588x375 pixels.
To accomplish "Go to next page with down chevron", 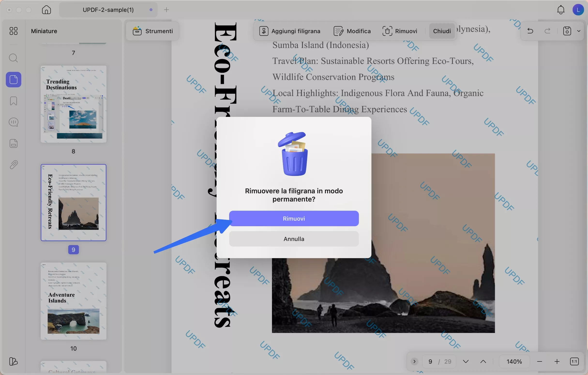I will (x=466, y=361).
